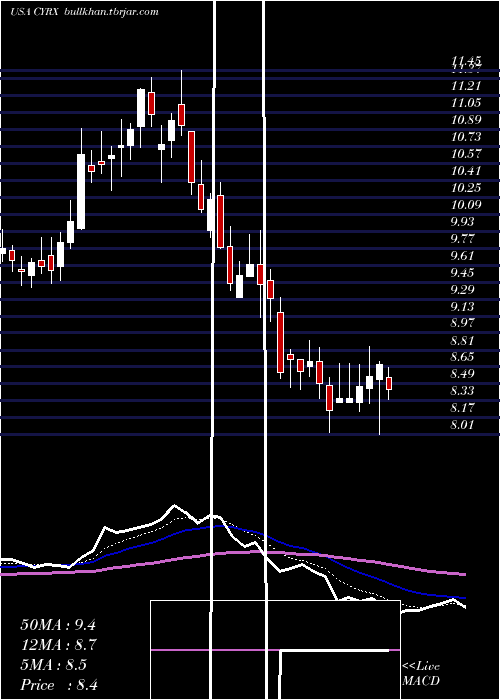Choose the 10.25 price axis label
500x700 pixels.
coord(466,188)
